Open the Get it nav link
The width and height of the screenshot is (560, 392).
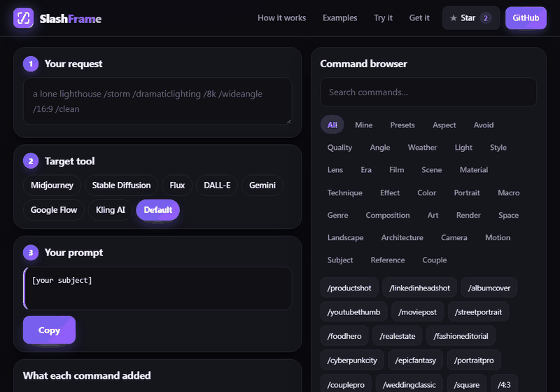[419, 18]
